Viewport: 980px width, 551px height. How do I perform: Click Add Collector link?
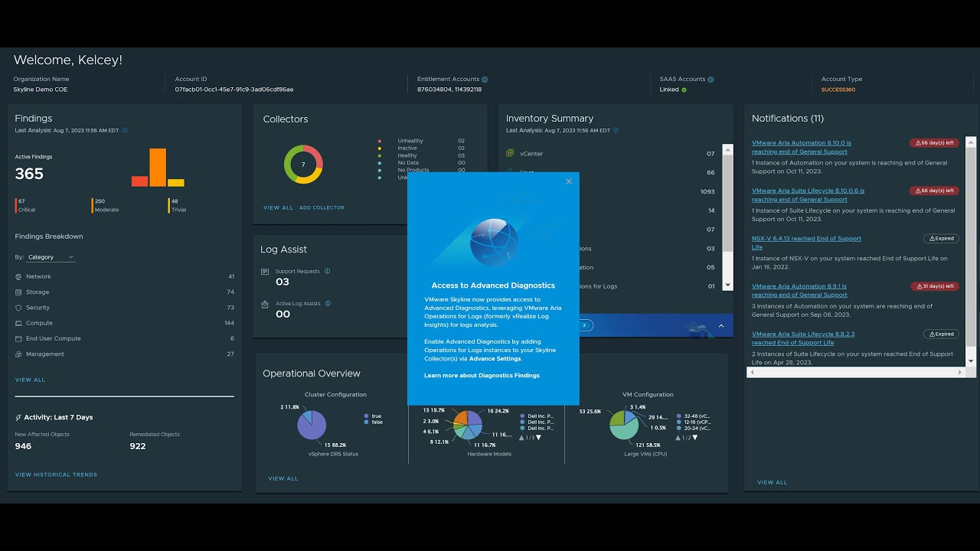(322, 207)
